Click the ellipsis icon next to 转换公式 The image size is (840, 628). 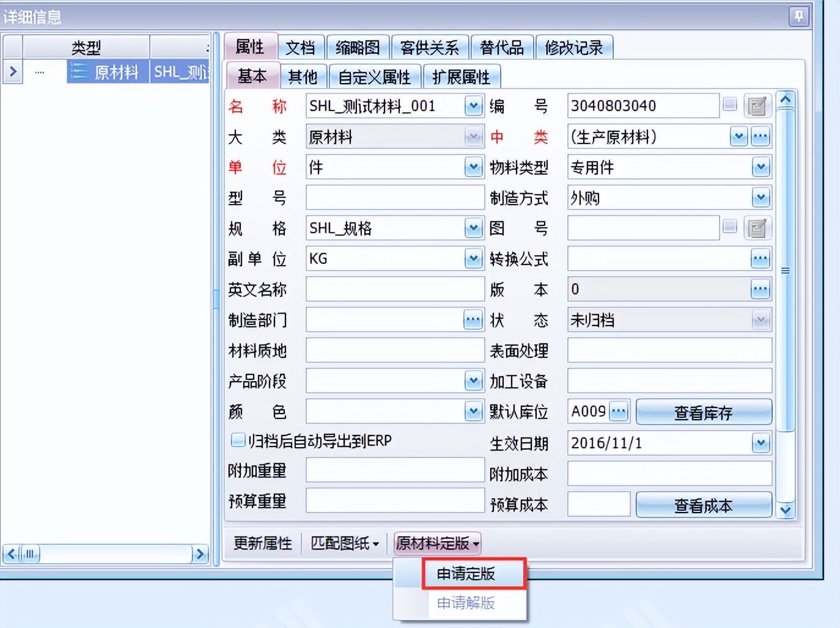(x=760, y=258)
